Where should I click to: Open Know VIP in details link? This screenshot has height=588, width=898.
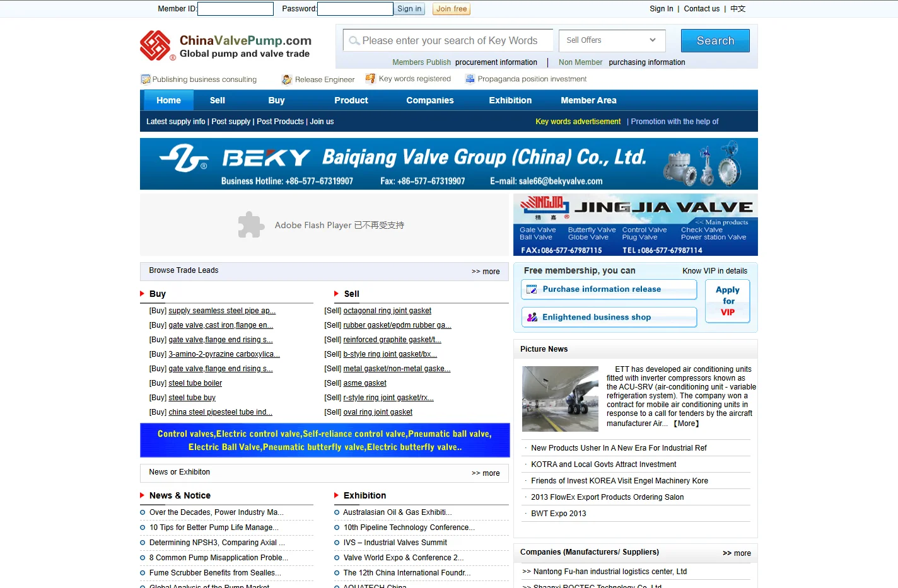[x=714, y=271]
